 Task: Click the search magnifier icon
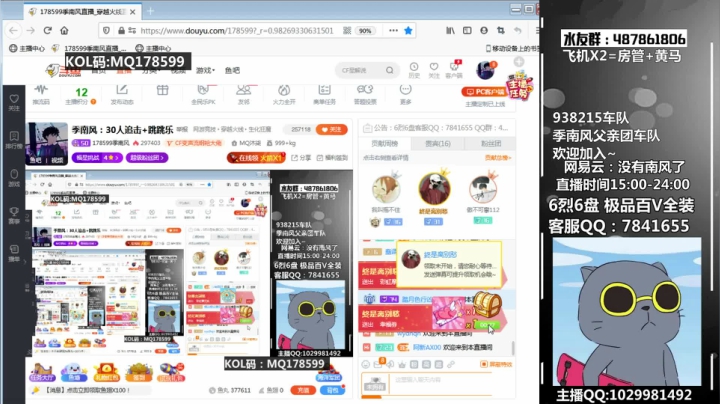pos(390,70)
